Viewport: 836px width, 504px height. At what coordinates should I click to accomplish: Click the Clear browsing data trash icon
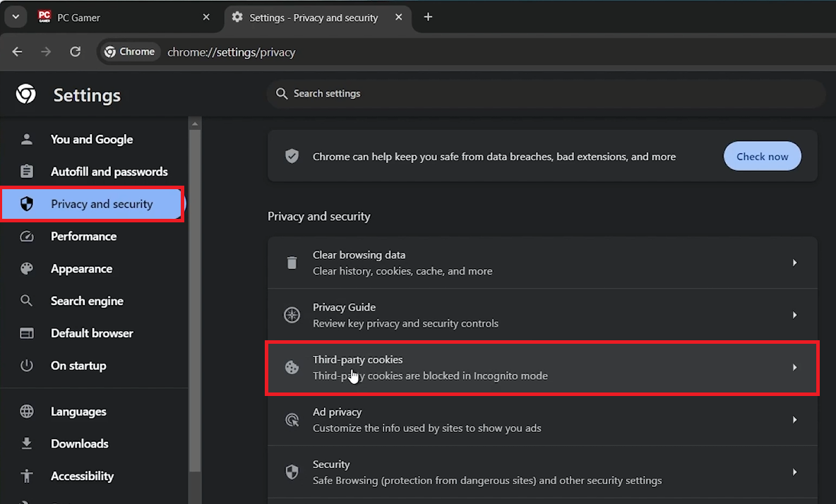point(292,263)
